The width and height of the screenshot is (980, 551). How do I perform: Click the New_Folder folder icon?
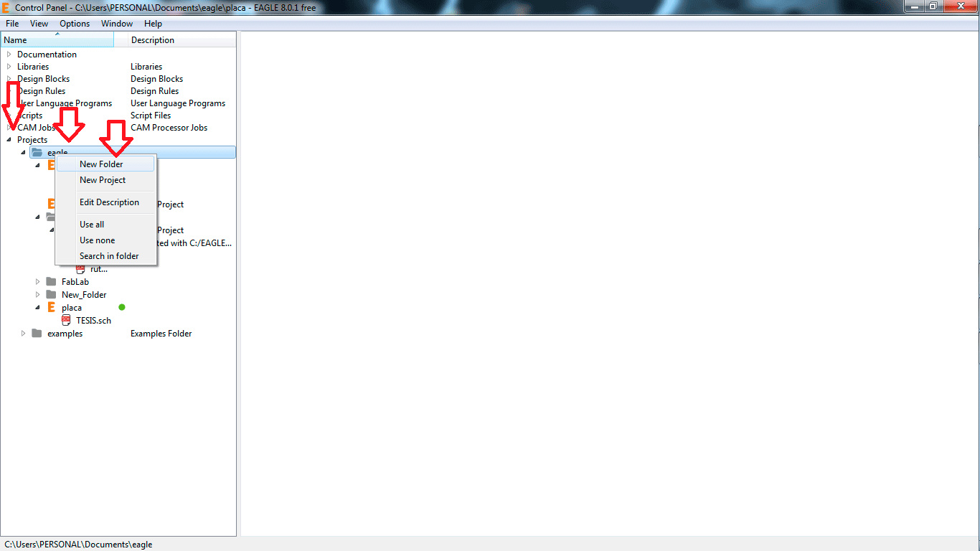(51, 294)
